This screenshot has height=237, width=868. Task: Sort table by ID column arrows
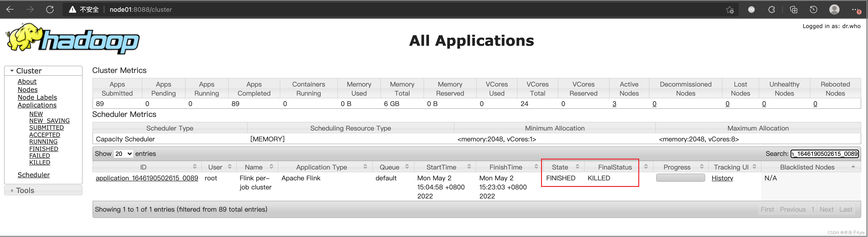point(195,167)
